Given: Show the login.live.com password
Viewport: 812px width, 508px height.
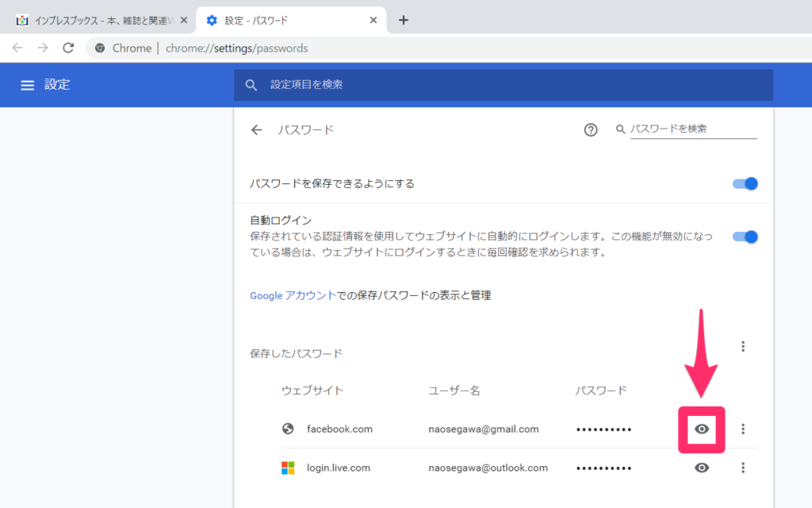Looking at the screenshot, I should pyautogui.click(x=702, y=468).
